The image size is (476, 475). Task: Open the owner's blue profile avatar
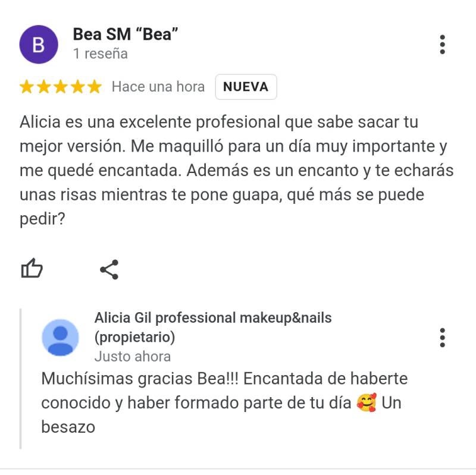(x=61, y=338)
